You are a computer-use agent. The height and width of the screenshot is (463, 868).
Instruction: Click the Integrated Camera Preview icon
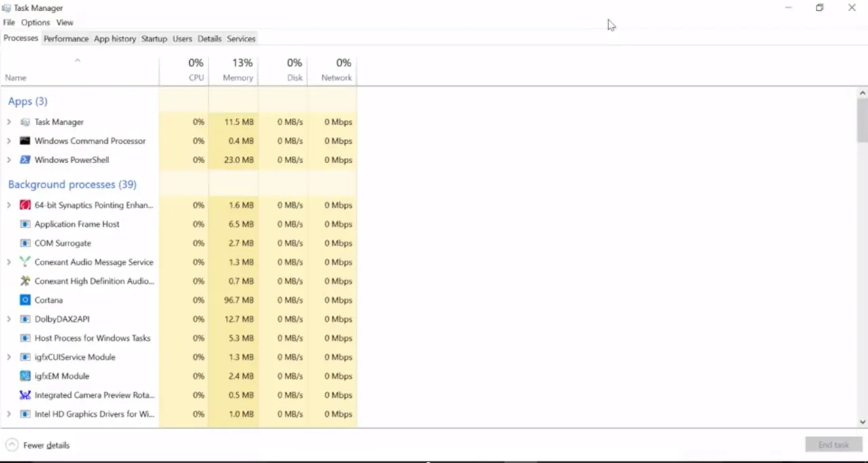point(25,395)
